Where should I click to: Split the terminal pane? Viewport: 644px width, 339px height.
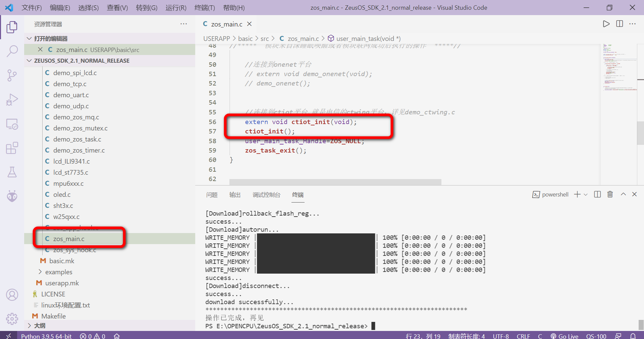(597, 194)
